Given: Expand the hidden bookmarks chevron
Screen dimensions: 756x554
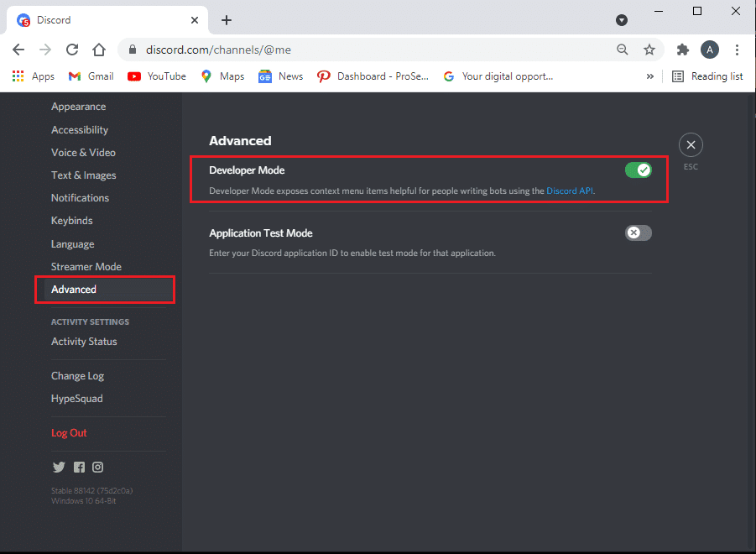Looking at the screenshot, I should point(650,76).
